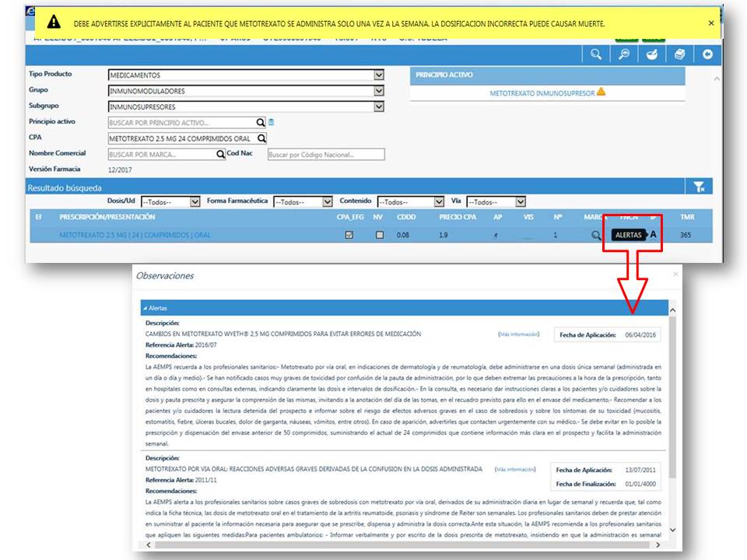Dismiss the yellow methotrexate warning banner
This screenshot has height=560, width=747.
710,23
